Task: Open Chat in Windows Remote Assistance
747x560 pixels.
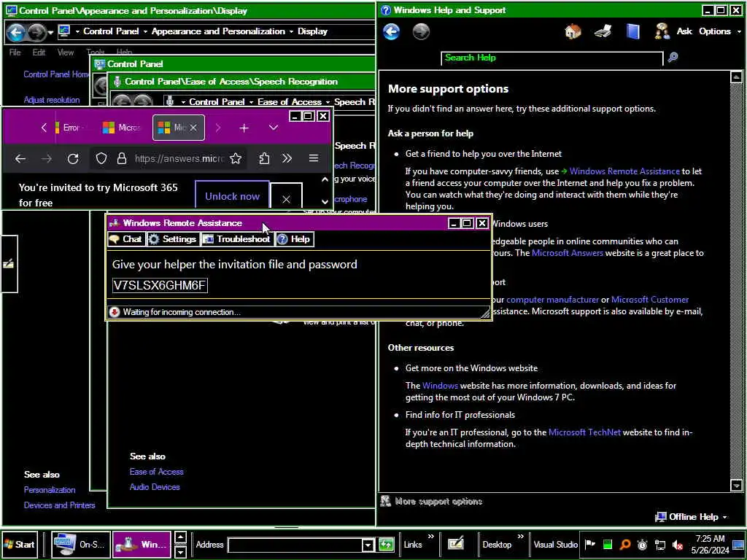Action: (126, 239)
